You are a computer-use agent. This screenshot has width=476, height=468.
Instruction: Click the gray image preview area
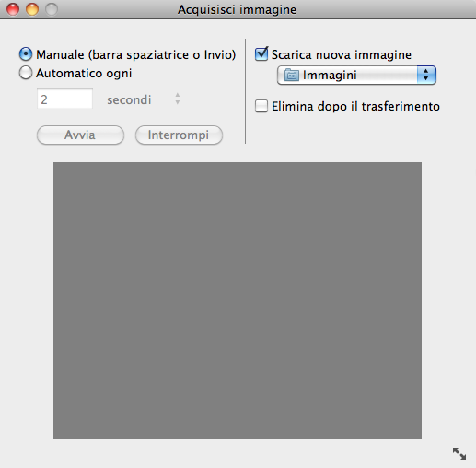pos(238,300)
